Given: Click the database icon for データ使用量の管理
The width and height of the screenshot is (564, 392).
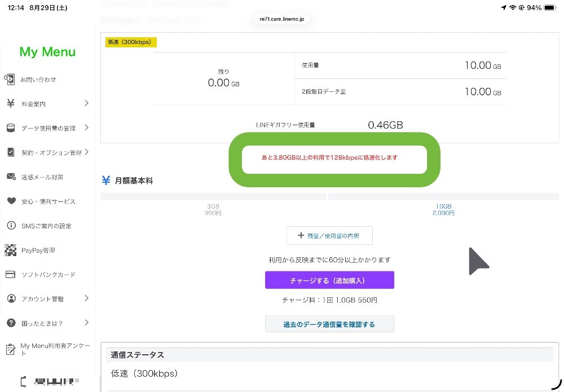Looking at the screenshot, I should [11, 128].
